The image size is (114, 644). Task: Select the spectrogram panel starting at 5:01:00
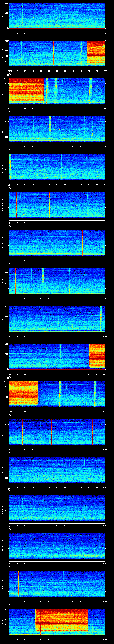(57, 16)
